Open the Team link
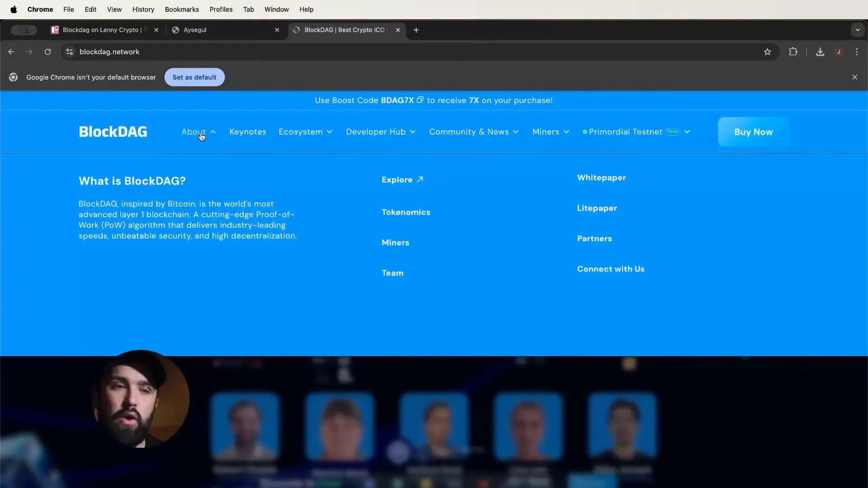Screen dimensions: 868x488 tap(392, 273)
